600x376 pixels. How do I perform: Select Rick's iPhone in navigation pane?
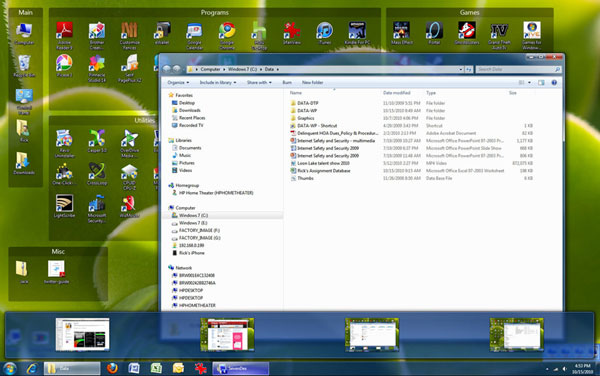191,253
